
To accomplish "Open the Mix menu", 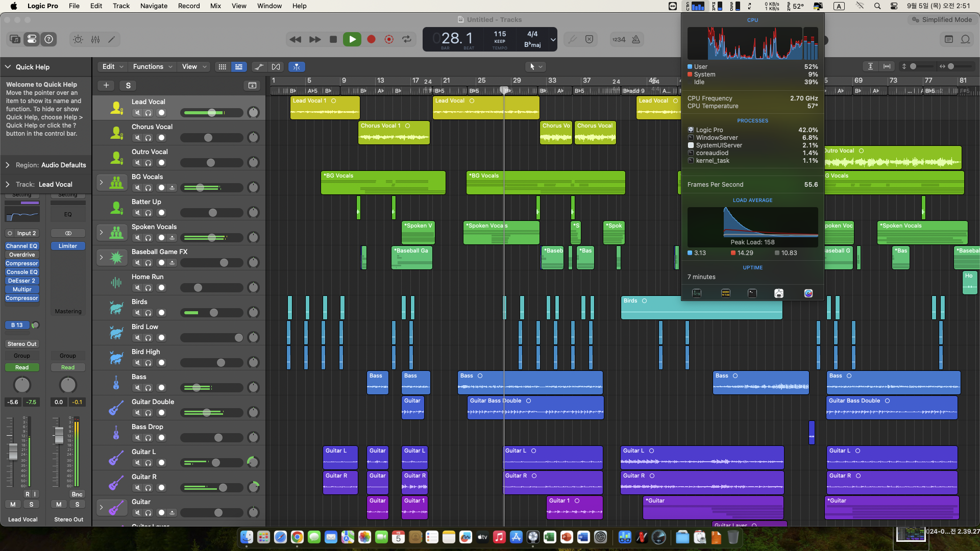I will coord(215,6).
